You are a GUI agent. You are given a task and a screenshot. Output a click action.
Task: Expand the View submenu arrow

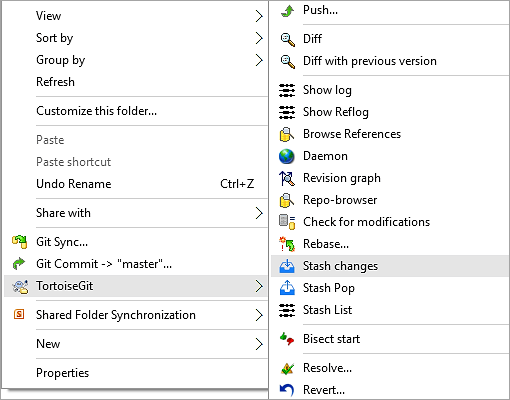(x=259, y=16)
